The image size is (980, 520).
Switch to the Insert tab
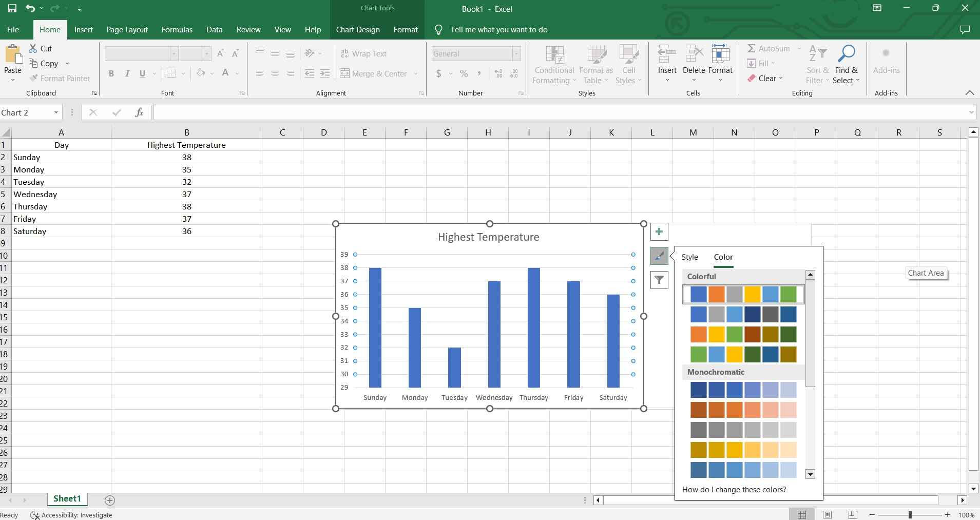pos(84,29)
